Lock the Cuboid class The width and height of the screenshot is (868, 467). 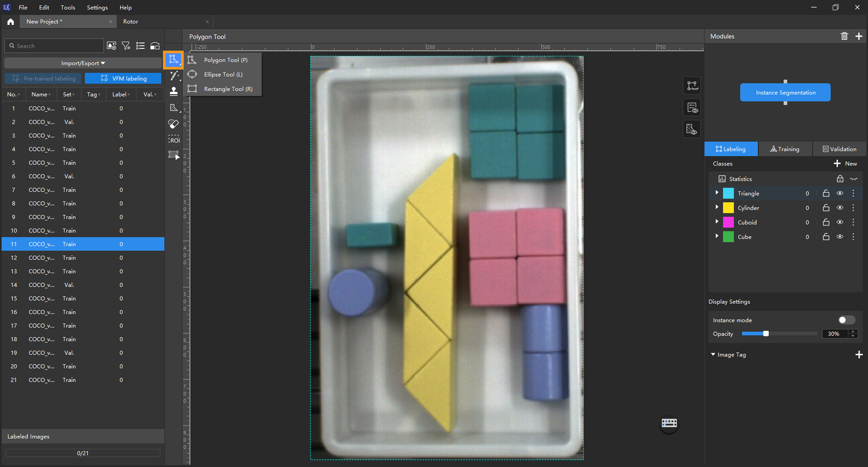(825, 222)
